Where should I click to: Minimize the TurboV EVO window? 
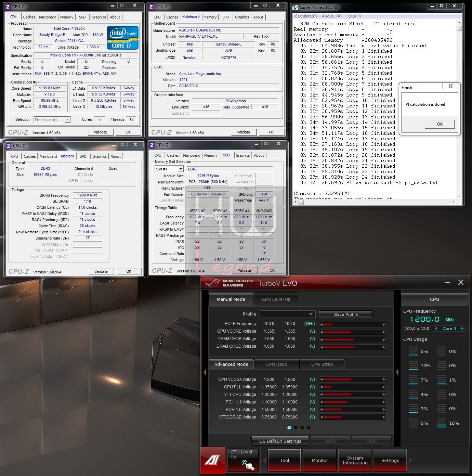(447, 283)
